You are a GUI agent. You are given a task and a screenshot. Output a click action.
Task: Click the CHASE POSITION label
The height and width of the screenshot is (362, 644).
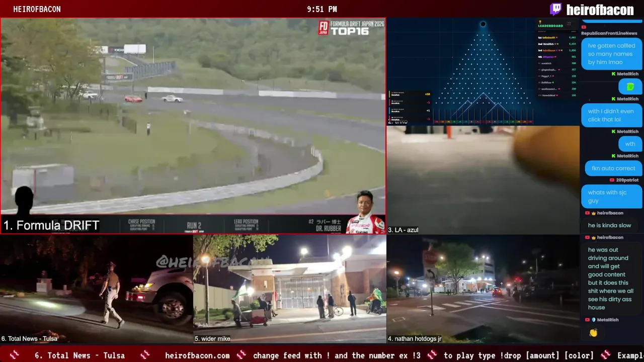141,221
